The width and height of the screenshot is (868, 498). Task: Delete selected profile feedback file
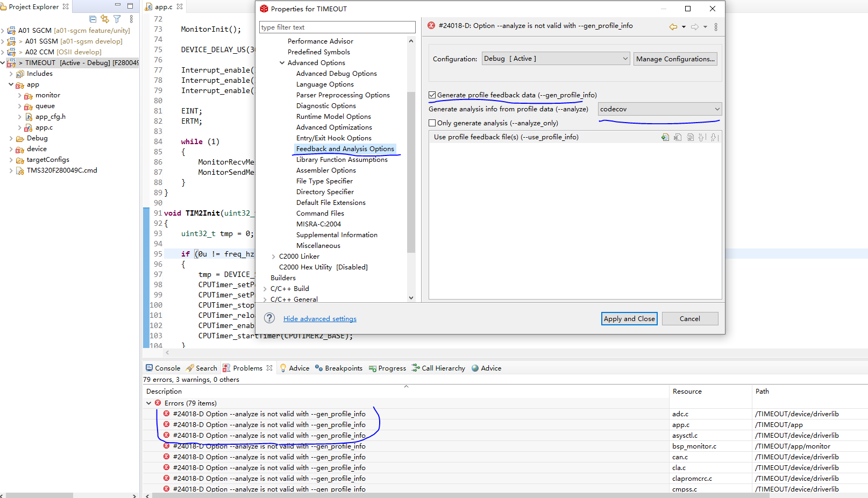[678, 137]
